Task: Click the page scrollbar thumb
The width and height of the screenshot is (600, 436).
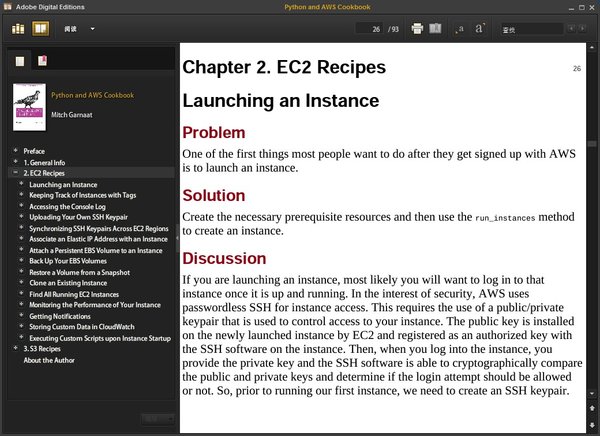Action: 592,144
